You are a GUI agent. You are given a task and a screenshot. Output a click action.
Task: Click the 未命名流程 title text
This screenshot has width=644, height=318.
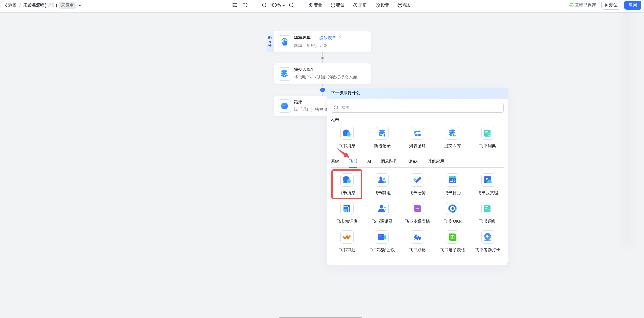34,5
